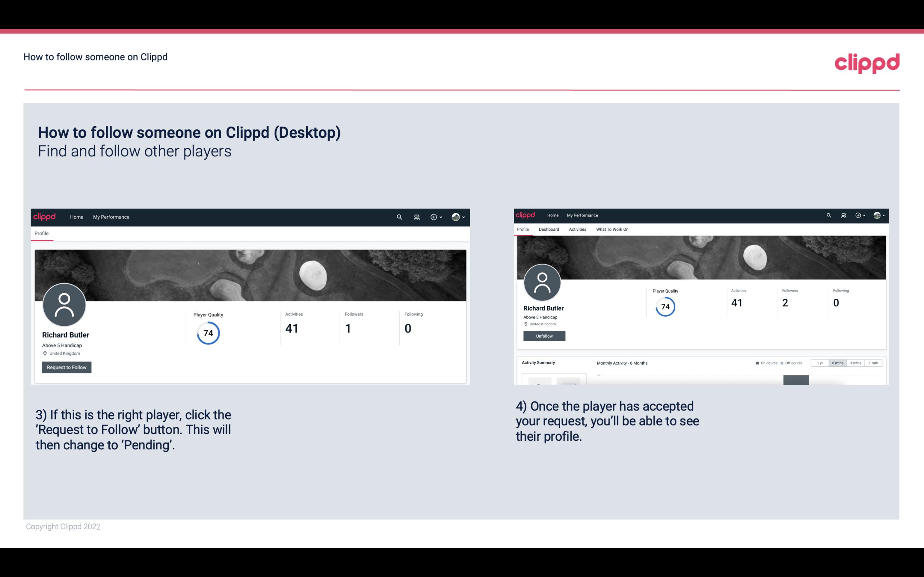Select the '6 mths' time period toggle

(837, 363)
